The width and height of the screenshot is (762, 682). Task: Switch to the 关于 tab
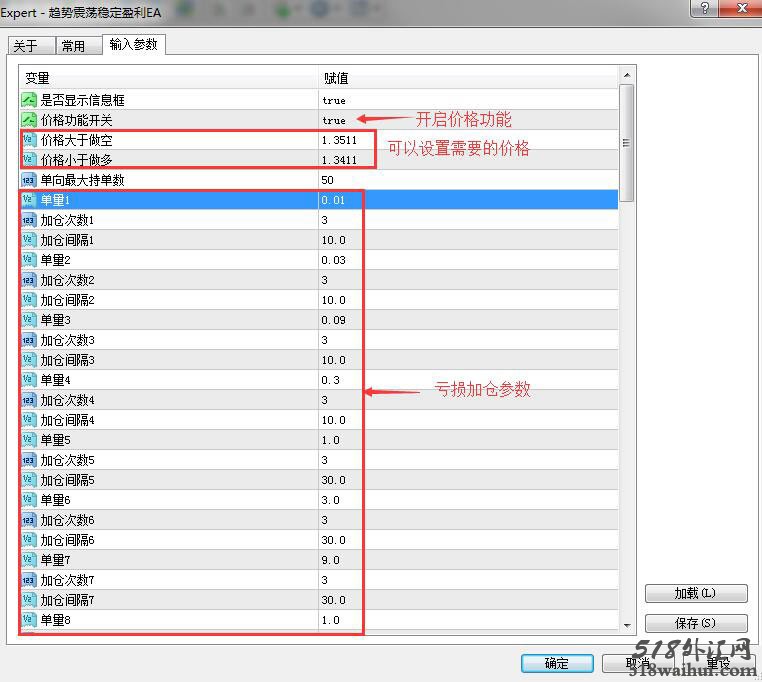click(x=31, y=46)
